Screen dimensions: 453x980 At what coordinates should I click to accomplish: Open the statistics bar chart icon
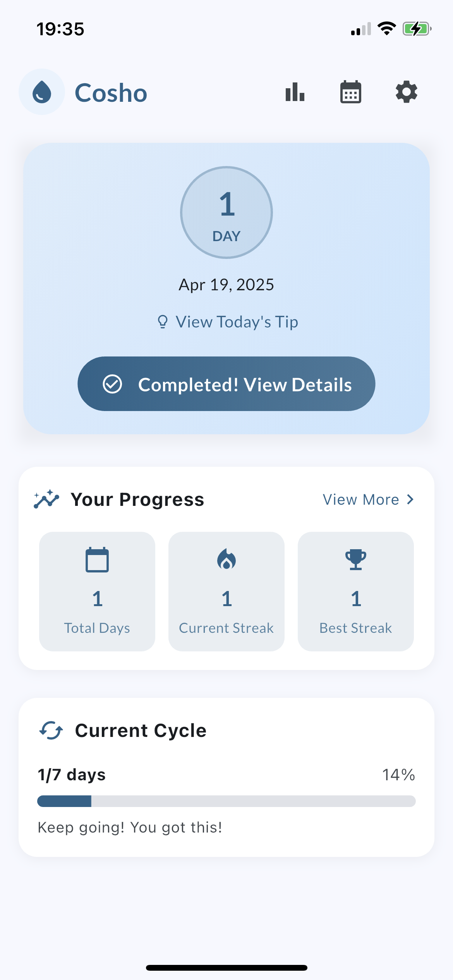[295, 92]
